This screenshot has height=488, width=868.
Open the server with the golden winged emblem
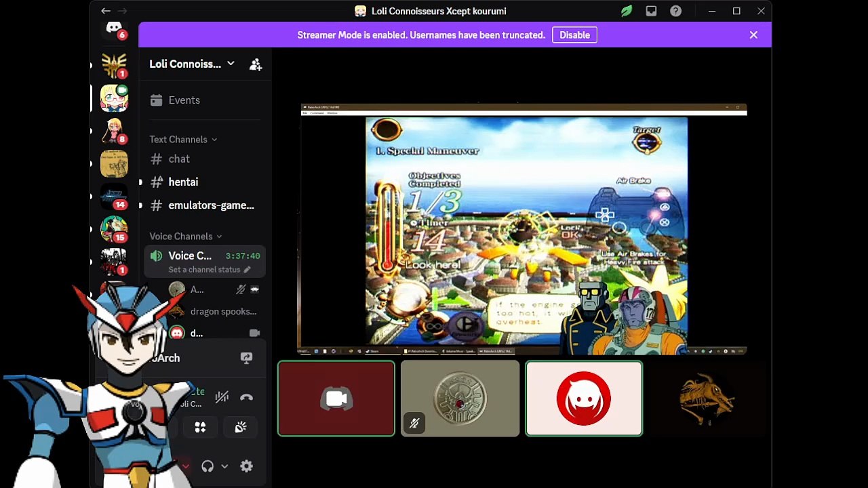(x=114, y=66)
